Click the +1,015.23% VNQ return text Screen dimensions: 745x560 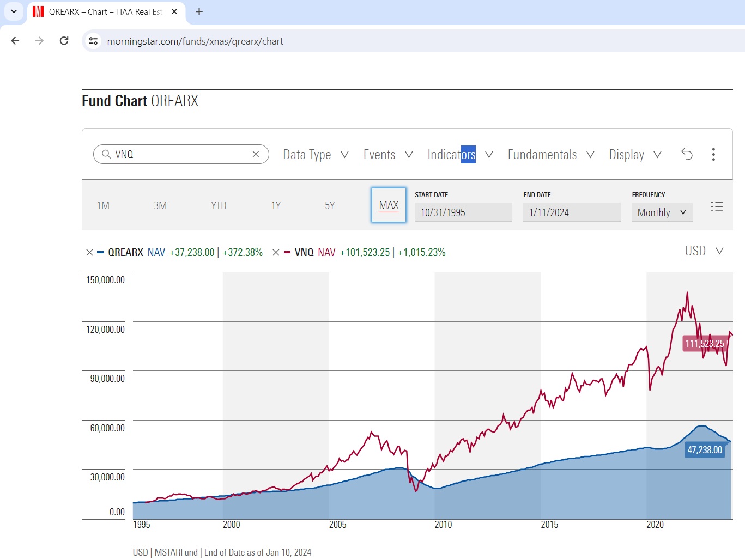[421, 252]
